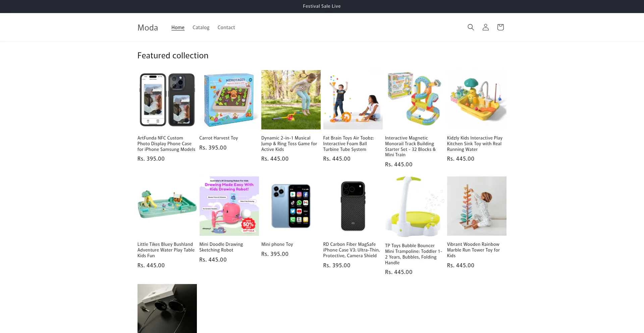Open the Catalog menu item
The height and width of the screenshot is (333, 644).
point(201,27)
